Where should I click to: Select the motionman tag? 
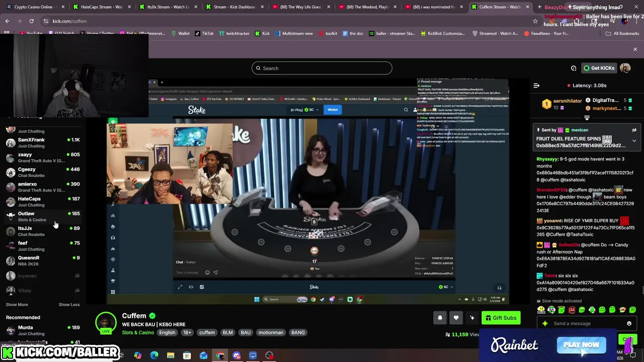point(271,332)
